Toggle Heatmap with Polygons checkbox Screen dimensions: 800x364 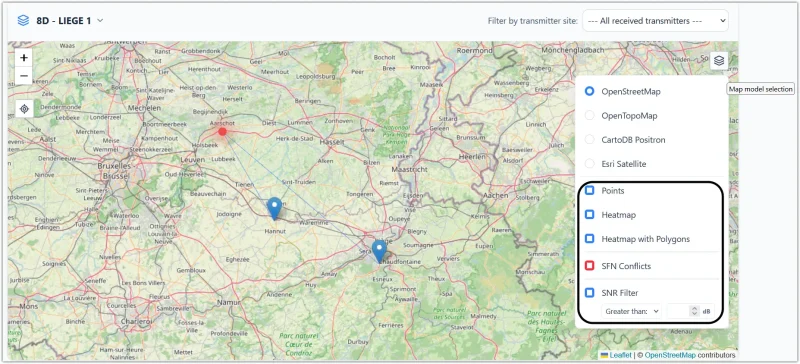point(589,238)
